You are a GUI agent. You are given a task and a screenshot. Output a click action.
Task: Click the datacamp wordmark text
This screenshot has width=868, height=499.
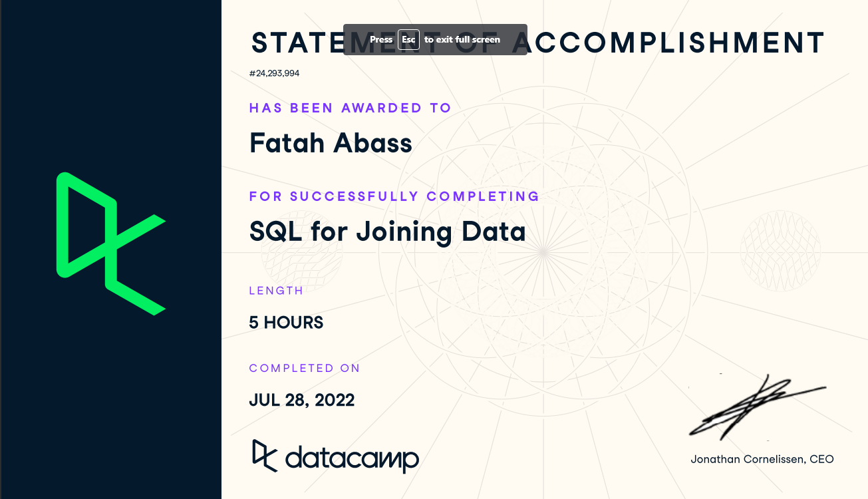click(x=352, y=458)
